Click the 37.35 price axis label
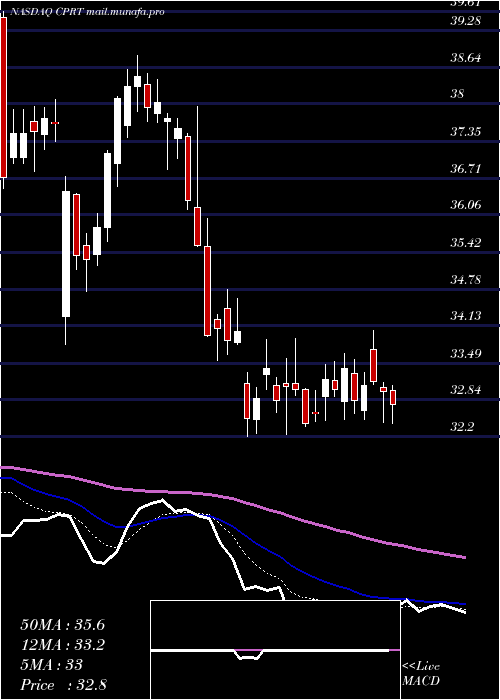Screen dimensions: 500x700 click(466, 132)
